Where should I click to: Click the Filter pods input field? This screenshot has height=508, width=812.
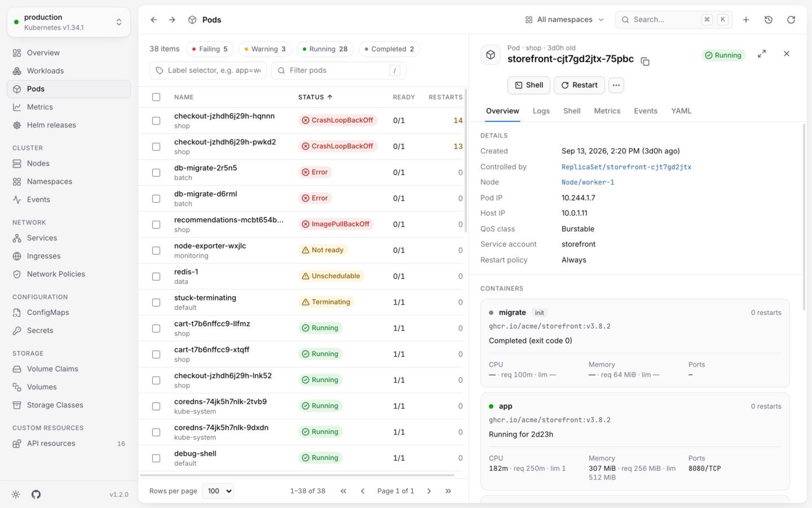click(339, 71)
